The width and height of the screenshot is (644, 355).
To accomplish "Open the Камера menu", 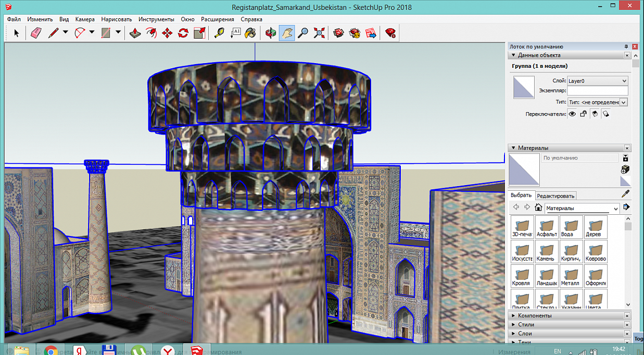I will coord(85,19).
